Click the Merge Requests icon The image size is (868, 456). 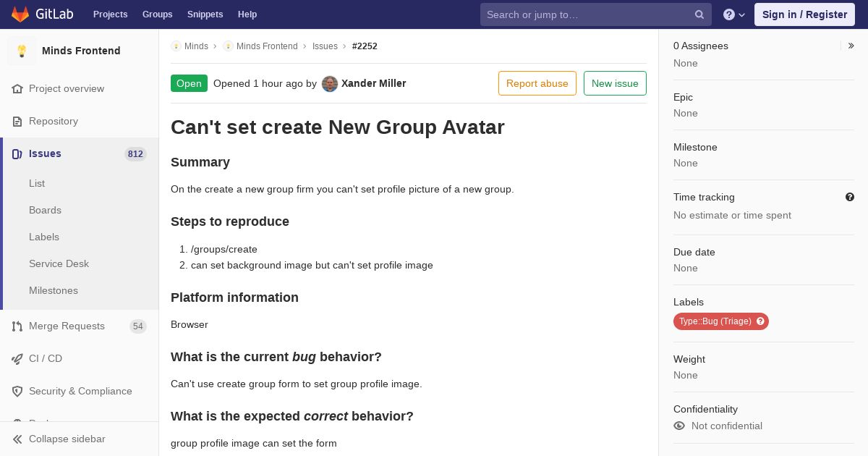click(x=17, y=326)
